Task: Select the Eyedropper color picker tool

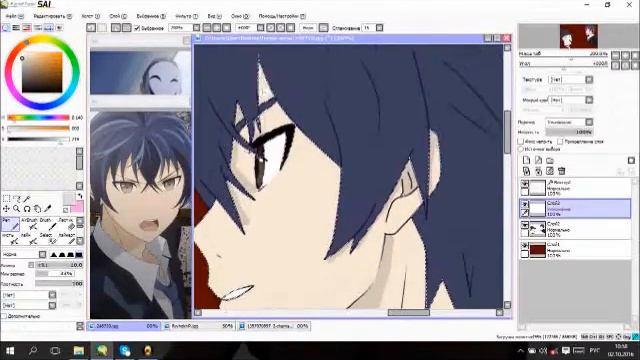Action: click(x=47, y=209)
